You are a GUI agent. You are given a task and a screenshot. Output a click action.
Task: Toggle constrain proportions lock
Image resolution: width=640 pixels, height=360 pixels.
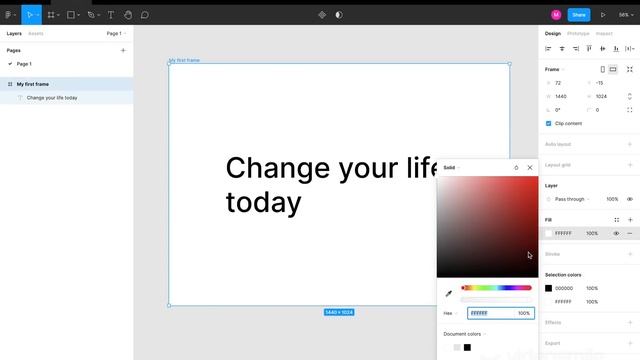point(629,96)
